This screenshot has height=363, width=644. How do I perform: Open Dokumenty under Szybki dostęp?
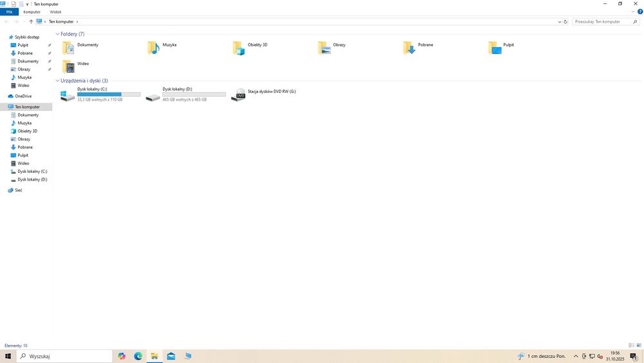[28, 61]
